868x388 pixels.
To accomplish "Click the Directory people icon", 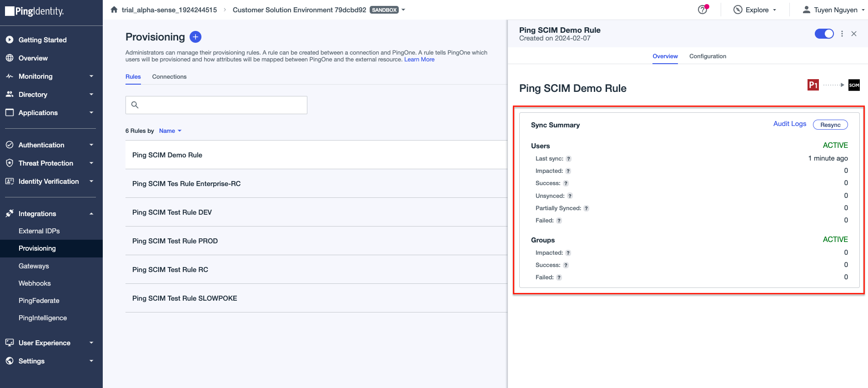I will pos(10,94).
